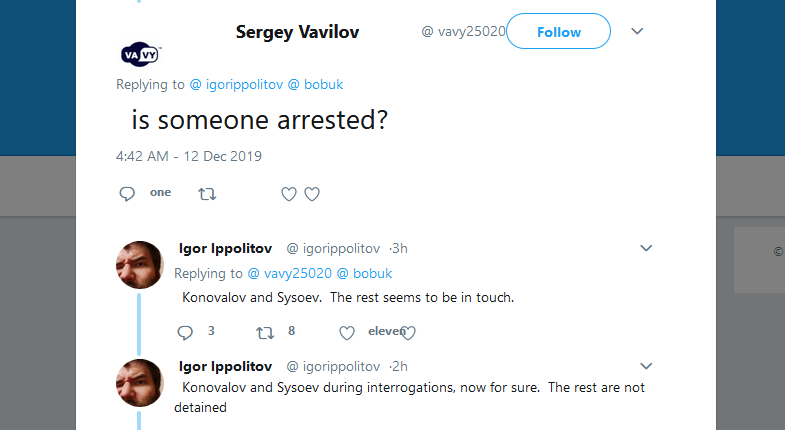Click Igor Ippolitov name in 2h reply
785x430 pixels.
[x=225, y=366]
